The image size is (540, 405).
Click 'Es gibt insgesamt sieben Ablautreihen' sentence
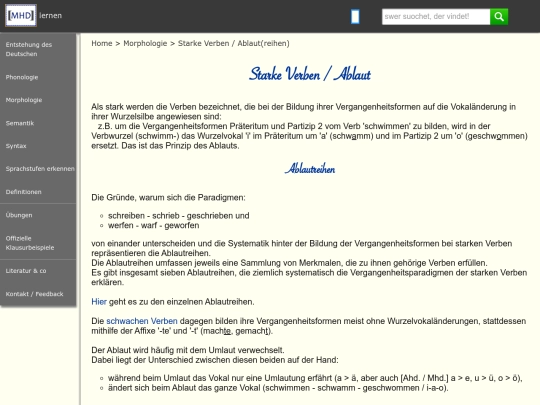pos(309,277)
